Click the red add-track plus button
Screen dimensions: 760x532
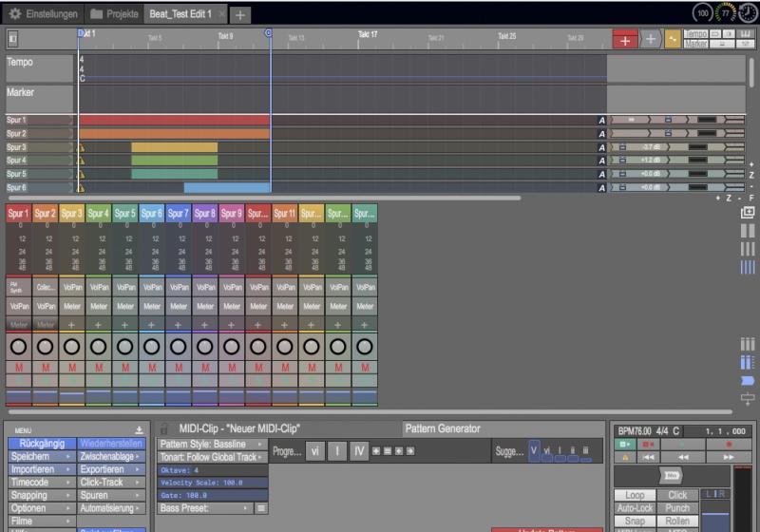[625, 40]
